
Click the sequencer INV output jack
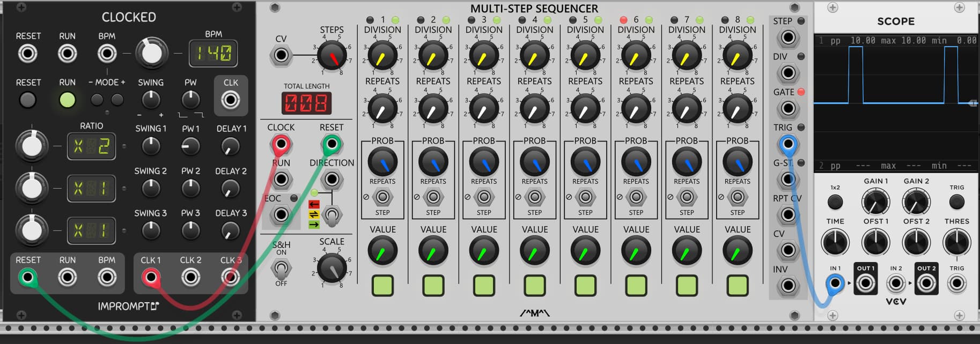(787, 285)
